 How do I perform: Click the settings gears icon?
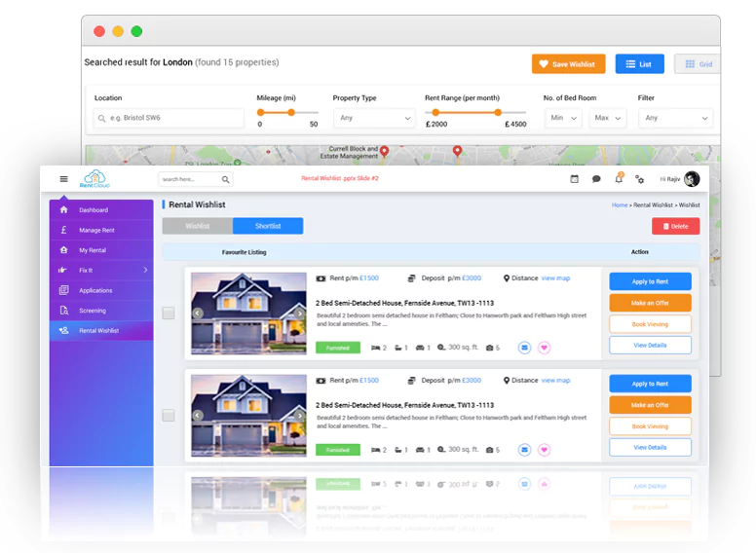pyautogui.click(x=640, y=179)
